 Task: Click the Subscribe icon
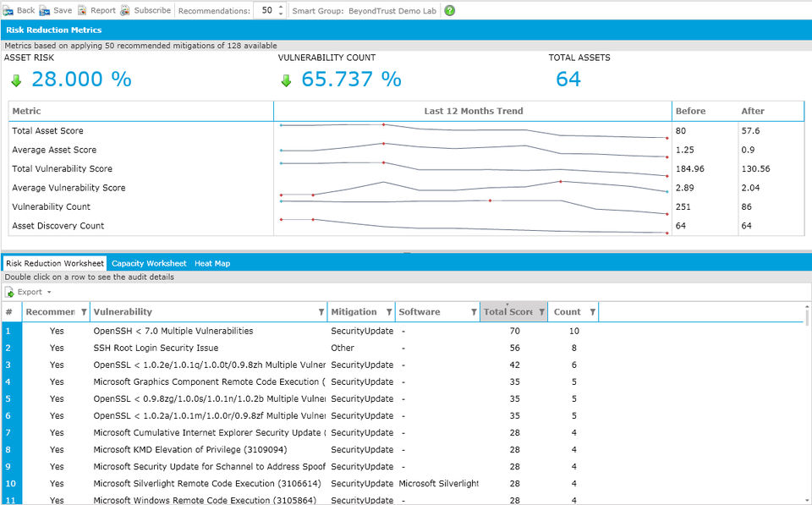(125, 10)
